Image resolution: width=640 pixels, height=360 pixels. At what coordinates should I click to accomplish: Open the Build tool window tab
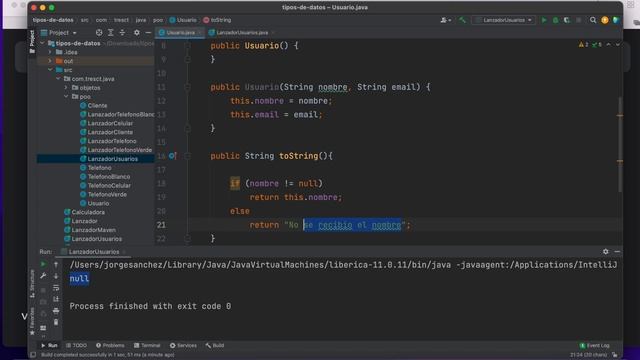[x=215, y=346]
